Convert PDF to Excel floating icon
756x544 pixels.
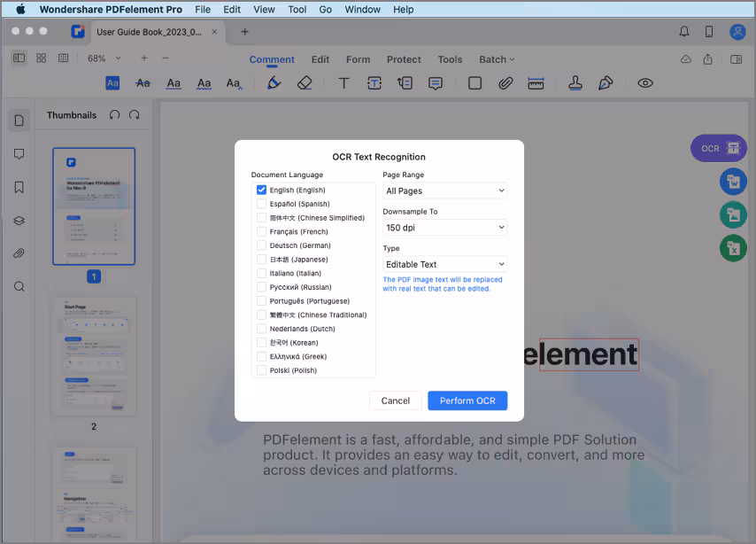coord(733,248)
